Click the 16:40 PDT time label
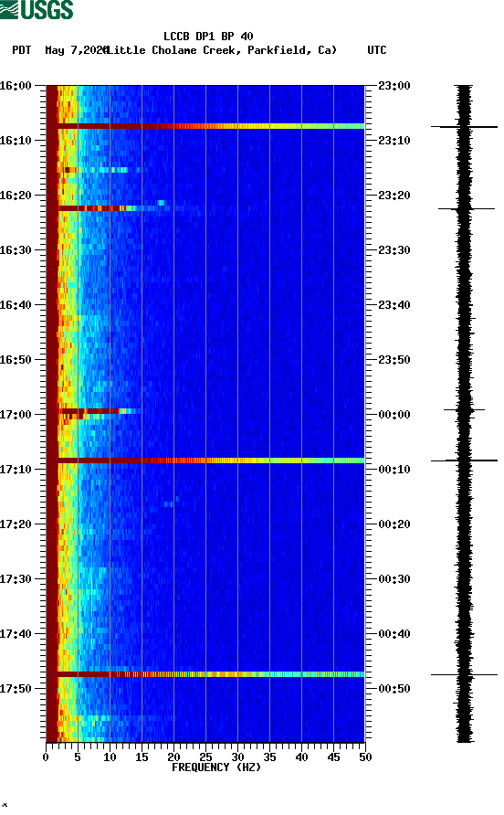The image size is (504, 815). coord(16,304)
